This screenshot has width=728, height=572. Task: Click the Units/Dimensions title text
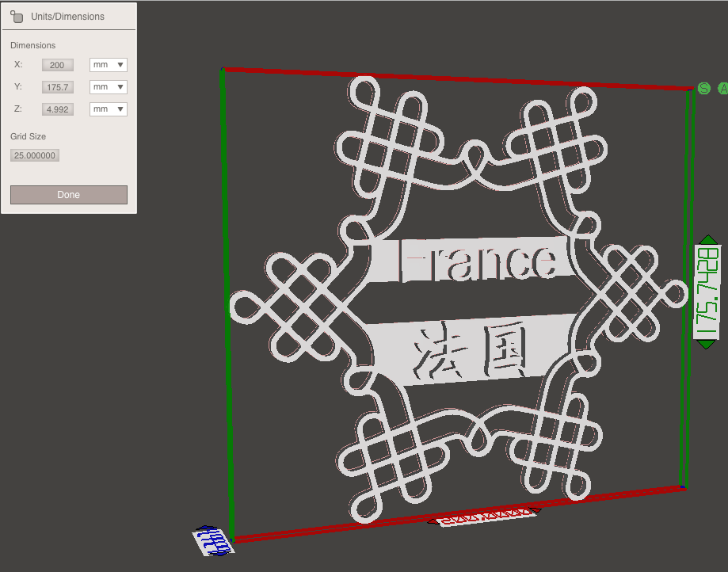68,17
